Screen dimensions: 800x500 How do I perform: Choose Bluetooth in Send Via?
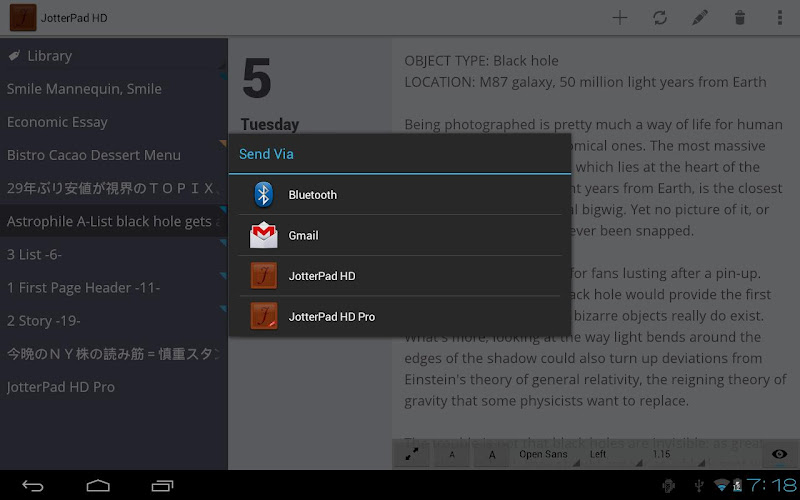(400, 194)
